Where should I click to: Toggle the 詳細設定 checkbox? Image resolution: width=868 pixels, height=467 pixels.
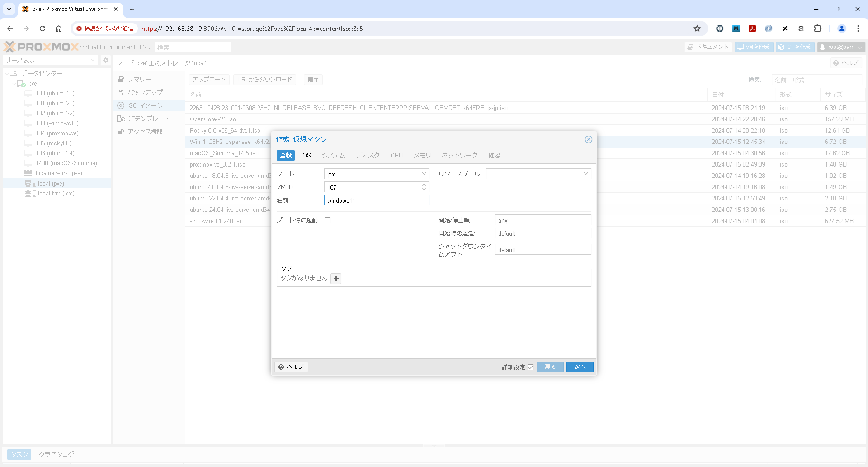pyautogui.click(x=531, y=367)
